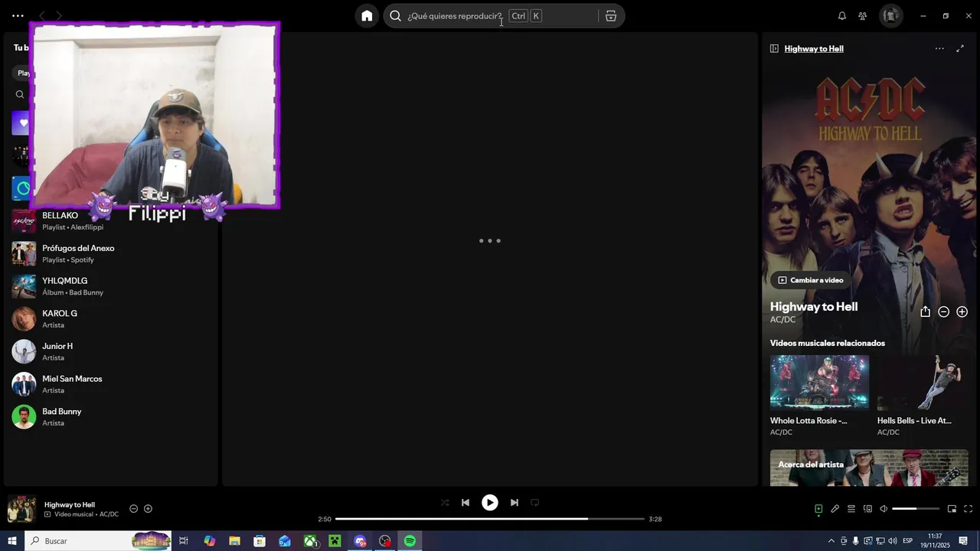Open the Miel San Marcos artist

(x=111, y=384)
